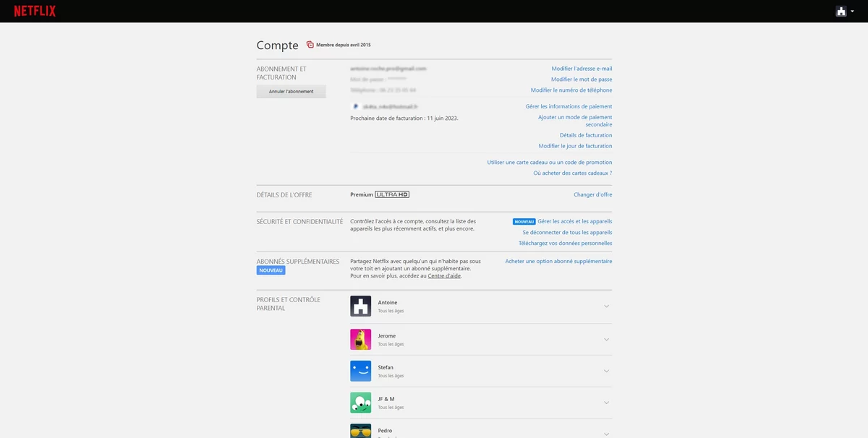Click the JF & M green avatar
The image size is (868, 438).
coord(360,403)
